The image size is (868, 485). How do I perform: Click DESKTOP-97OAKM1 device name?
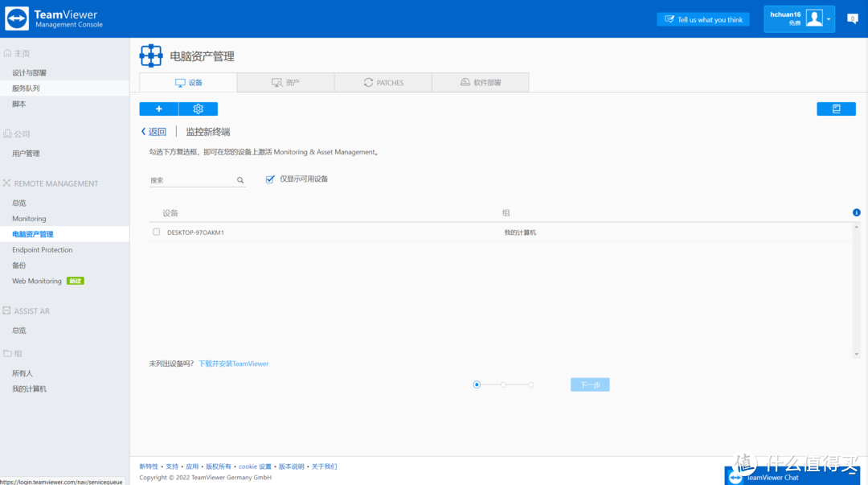click(195, 232)
